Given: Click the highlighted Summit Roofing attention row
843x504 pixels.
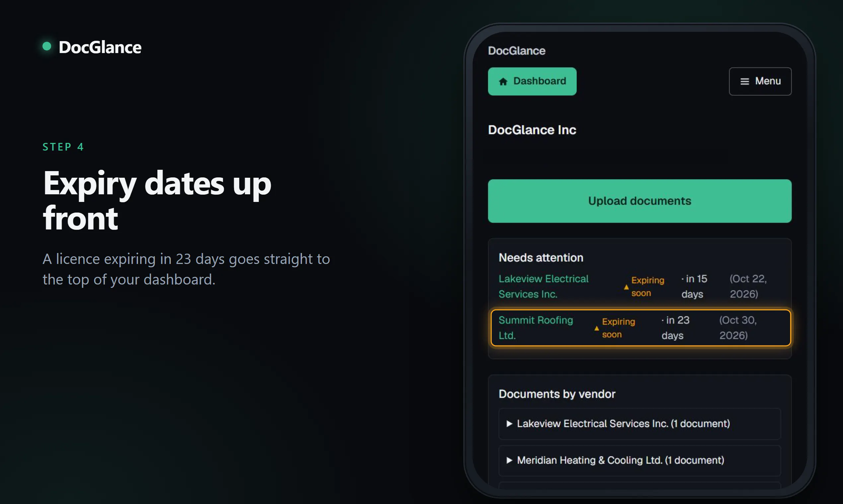Looking at the screenshot, I should (x=641, y=328).
